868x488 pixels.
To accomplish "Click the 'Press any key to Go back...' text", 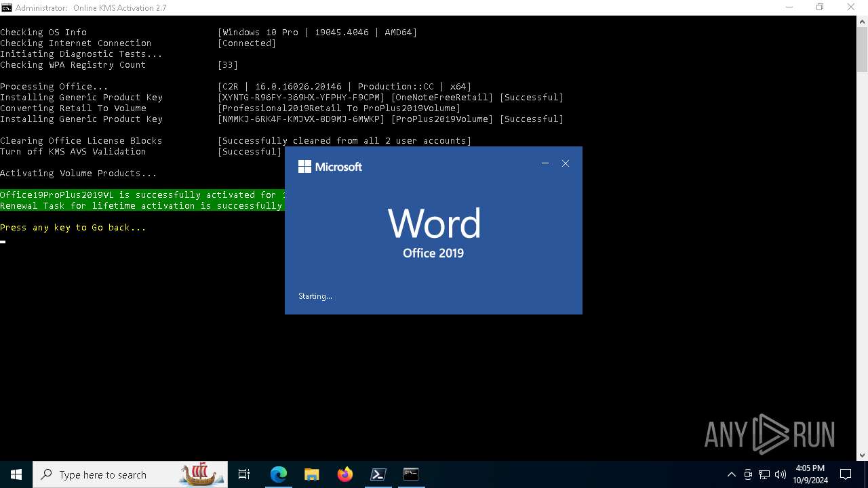I will (73, 228).
